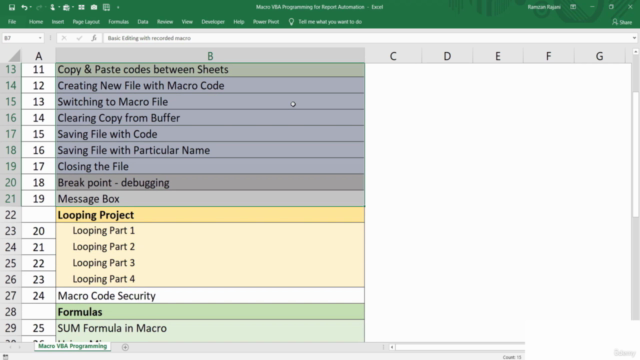Select column E header
Image resolution: width=640 pixels, height=360 pixels.
[498, 56]
